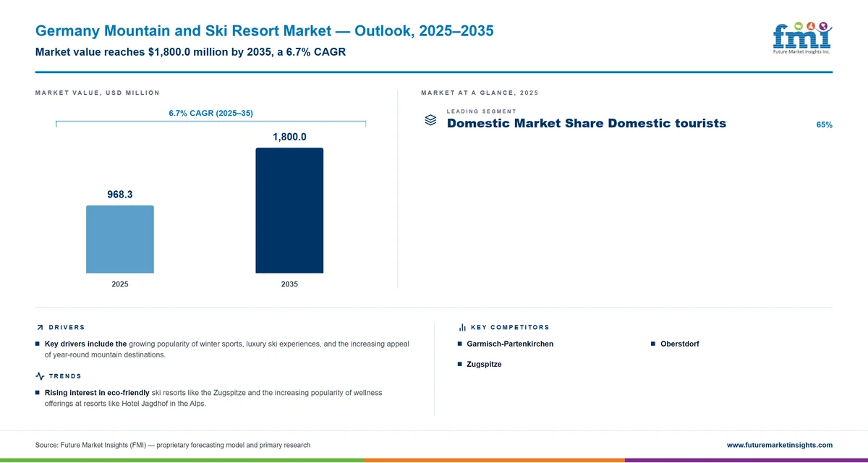
Task: Select the Garmisch-Partenkirchen competitor entry
Action: pyautogui.click(x=510, y=344)
